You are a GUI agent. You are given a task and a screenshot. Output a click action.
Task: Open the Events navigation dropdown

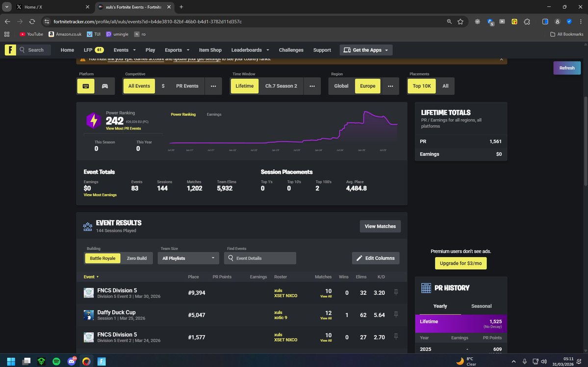[x=125, y=50]
